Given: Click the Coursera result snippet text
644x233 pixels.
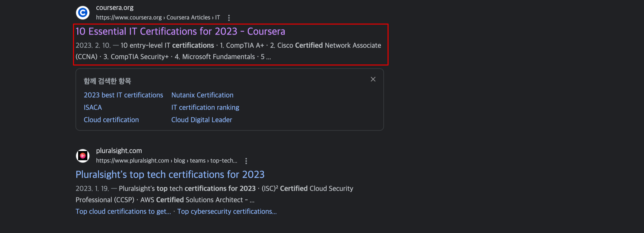Looking at the screenshot, I should click(228, 51).
